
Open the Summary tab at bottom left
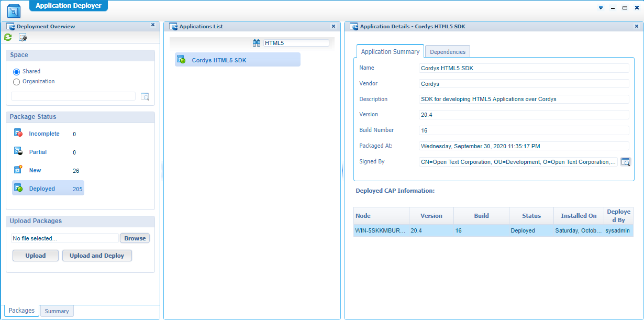click(57, 311)
